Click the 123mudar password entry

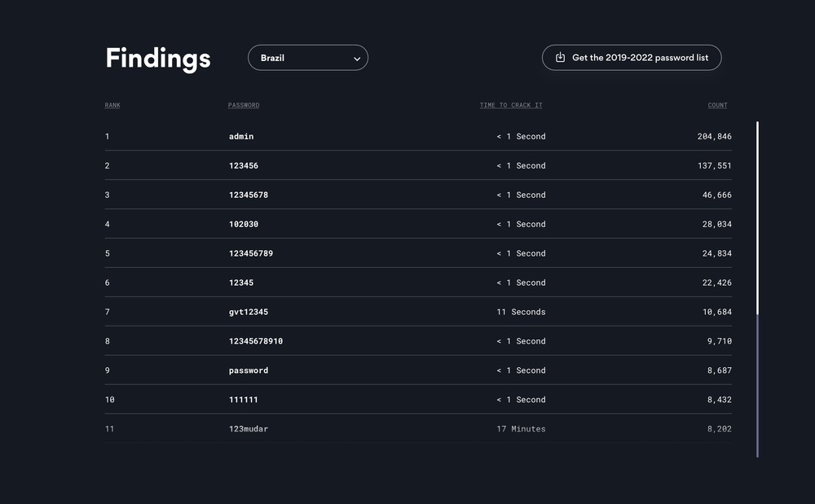249,429
